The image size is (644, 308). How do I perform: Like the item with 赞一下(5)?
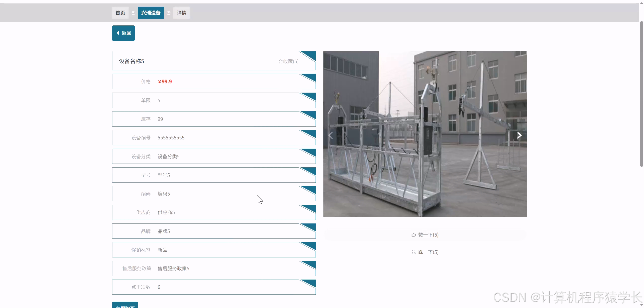425,235
